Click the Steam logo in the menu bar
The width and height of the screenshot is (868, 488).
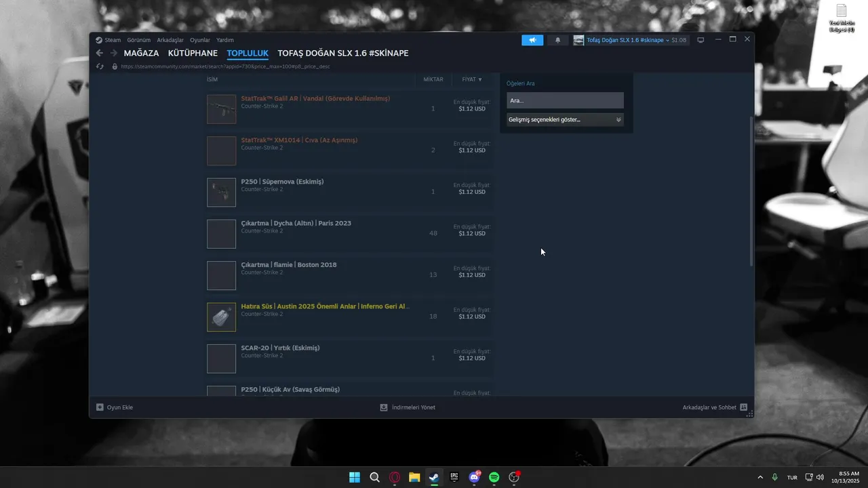point(99,40)
